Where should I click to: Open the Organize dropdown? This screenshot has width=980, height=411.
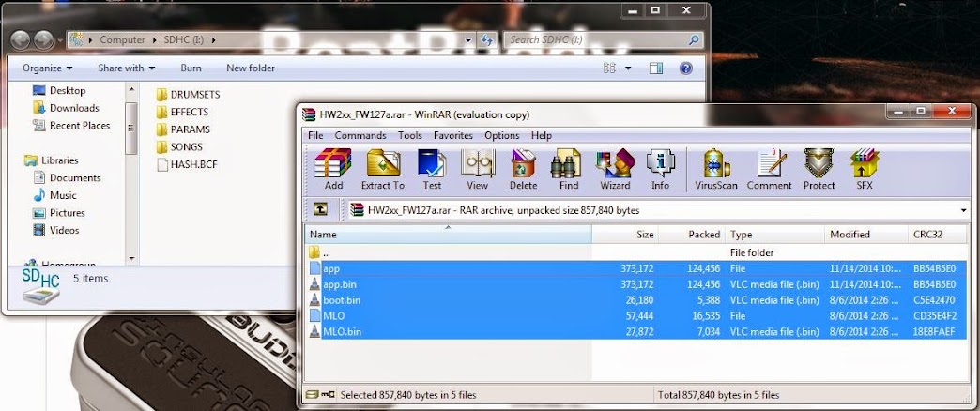(48, 68)
